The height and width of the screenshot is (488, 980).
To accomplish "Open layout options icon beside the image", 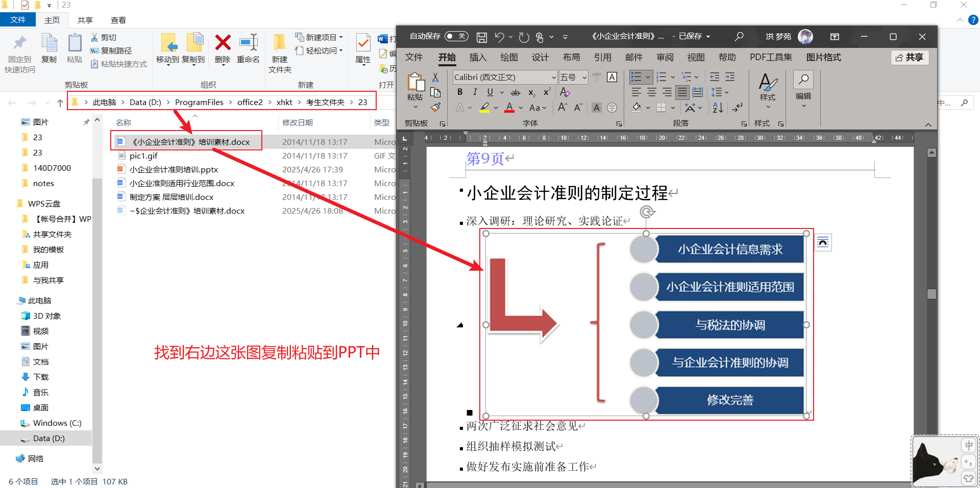I will 823,242.
